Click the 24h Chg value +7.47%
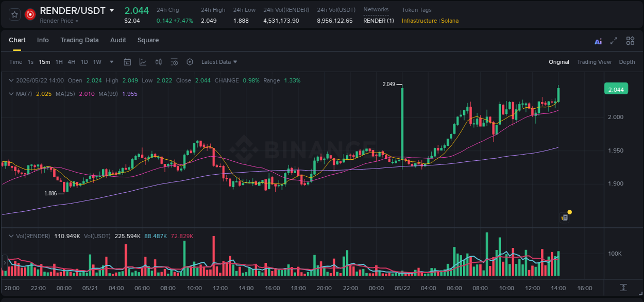Screen dimensions: 644x302 click(x=183, y=21)
